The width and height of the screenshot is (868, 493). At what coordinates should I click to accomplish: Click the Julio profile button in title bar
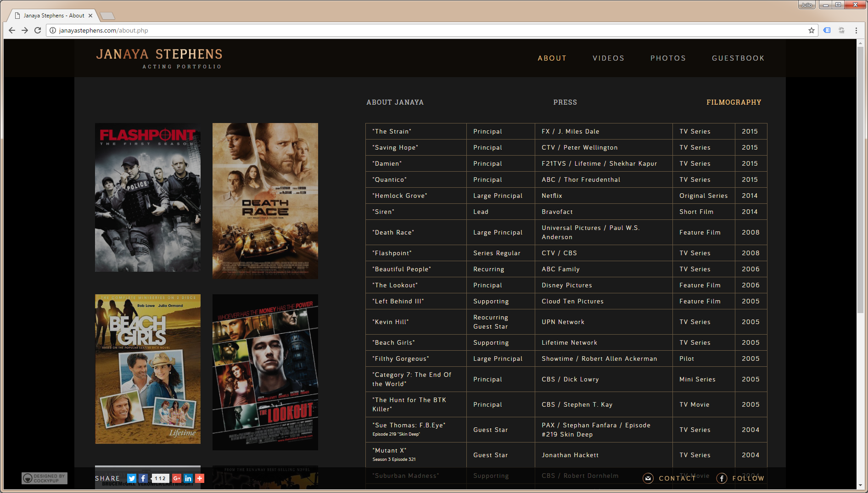point(806,5)
